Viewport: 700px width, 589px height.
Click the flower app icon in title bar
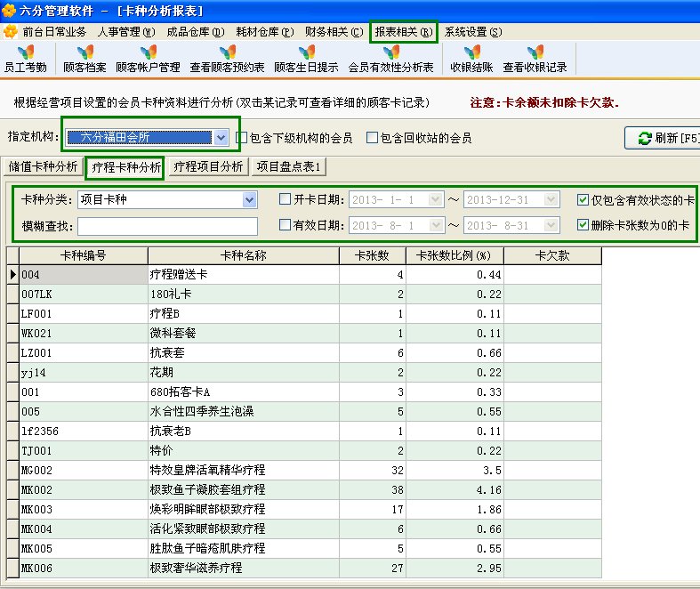[9, 11]
